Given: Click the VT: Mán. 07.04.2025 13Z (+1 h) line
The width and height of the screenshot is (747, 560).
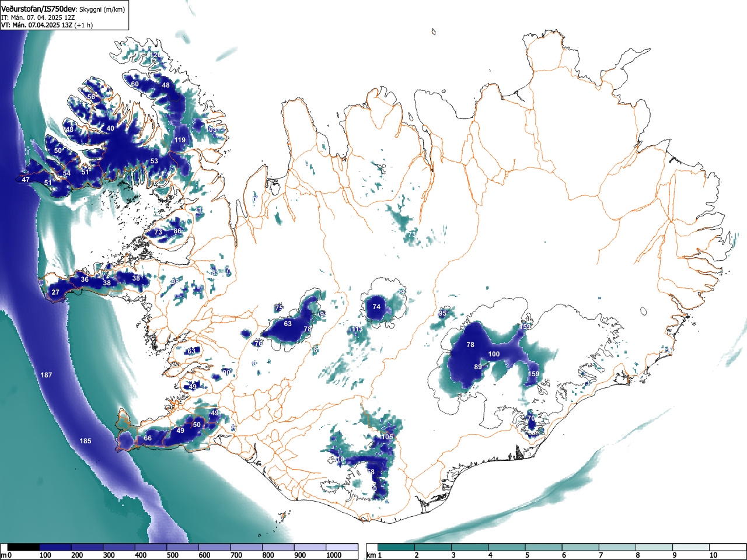Looking at the screenshot, I should tap(47, 25).
